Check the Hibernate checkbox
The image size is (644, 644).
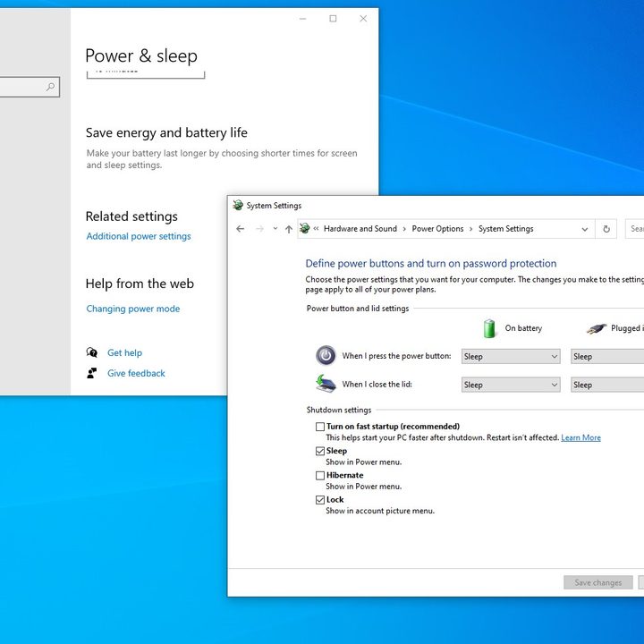coord(320,475)
